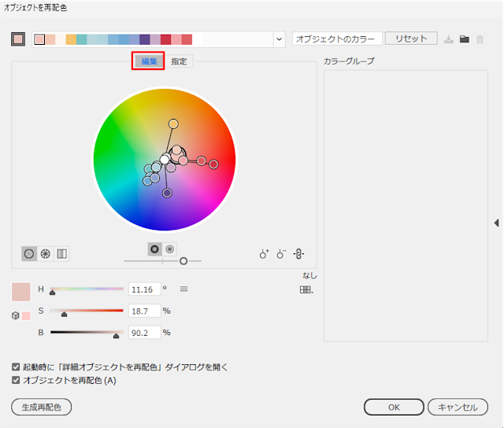Click the swatch library grid icon

pos(306,290)
